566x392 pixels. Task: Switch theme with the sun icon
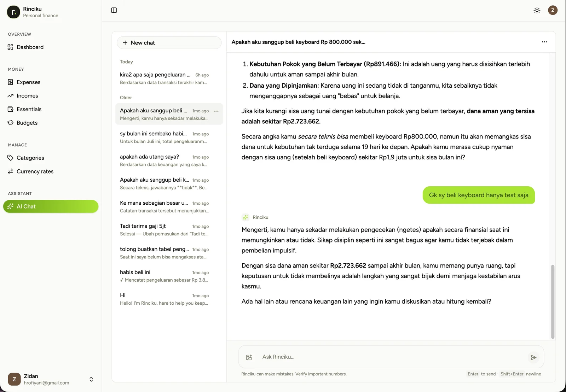tap(537, 10)
